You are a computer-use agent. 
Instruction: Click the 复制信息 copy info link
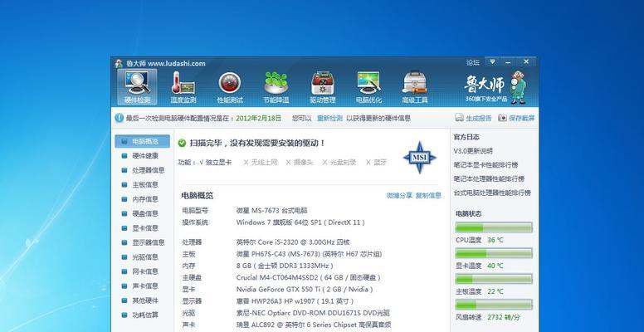click(428, 196)
